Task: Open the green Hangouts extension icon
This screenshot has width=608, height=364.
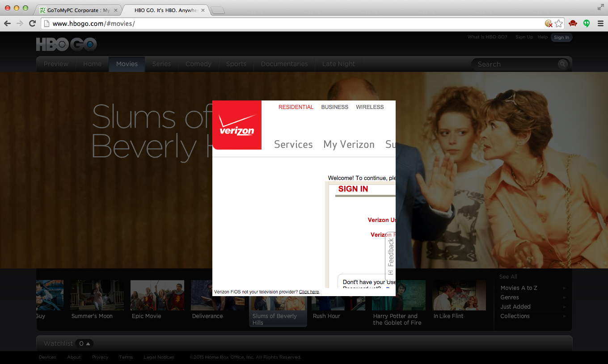Action: [587, 24]
